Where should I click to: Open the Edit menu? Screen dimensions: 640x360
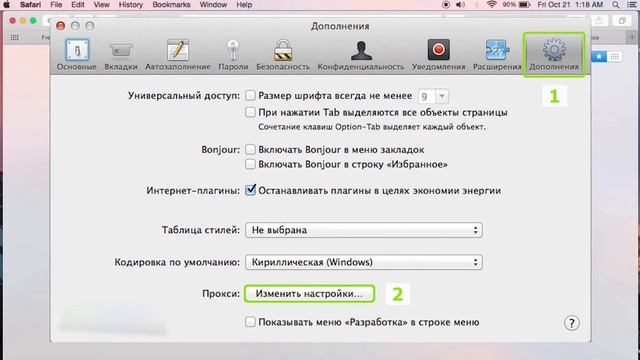(78, 5)
